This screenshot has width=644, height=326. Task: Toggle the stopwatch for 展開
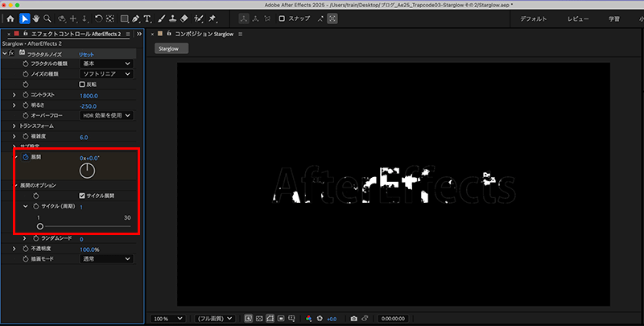tap(26, 157)
